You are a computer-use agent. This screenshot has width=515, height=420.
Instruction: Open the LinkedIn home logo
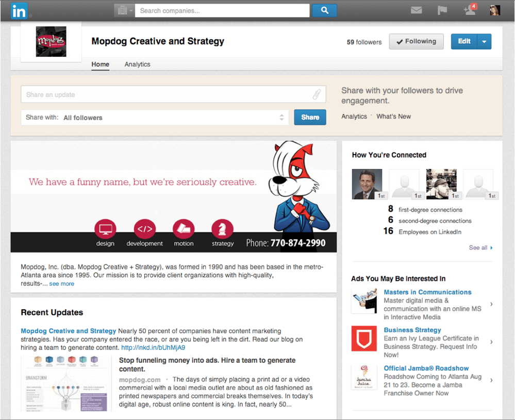tap(19, 11)
